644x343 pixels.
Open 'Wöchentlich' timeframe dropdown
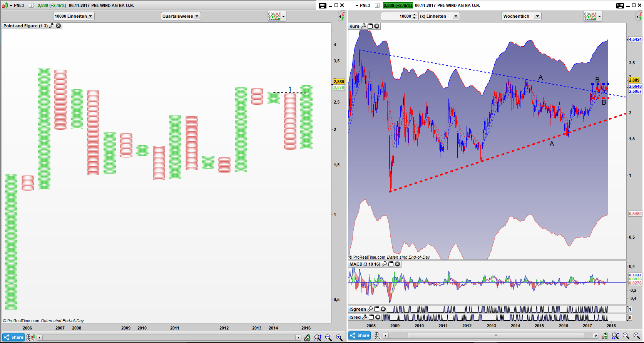coord(521,16)
